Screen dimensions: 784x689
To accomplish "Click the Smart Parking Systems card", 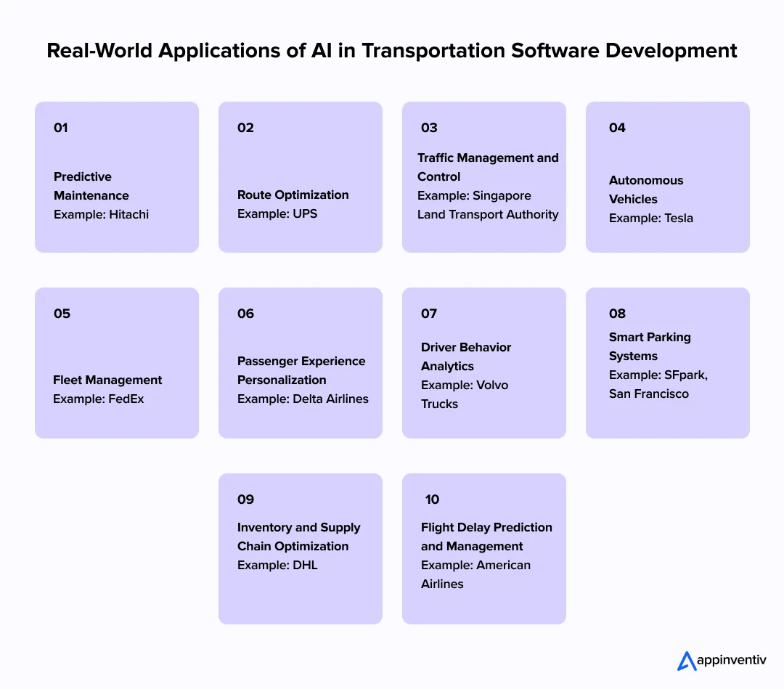I will [x=667, y=362].
